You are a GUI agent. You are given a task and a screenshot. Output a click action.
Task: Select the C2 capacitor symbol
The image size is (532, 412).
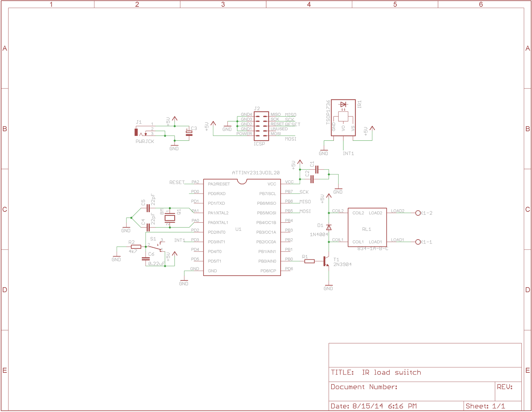coord(312,179)
